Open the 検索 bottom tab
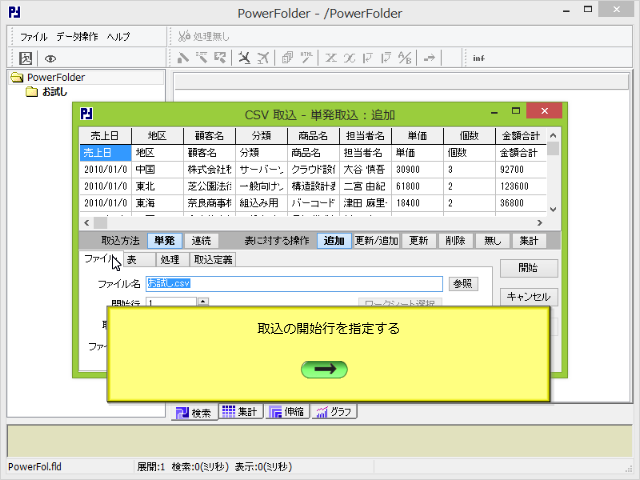The width and height of the screenshot is (640, 480). [194, 412]
